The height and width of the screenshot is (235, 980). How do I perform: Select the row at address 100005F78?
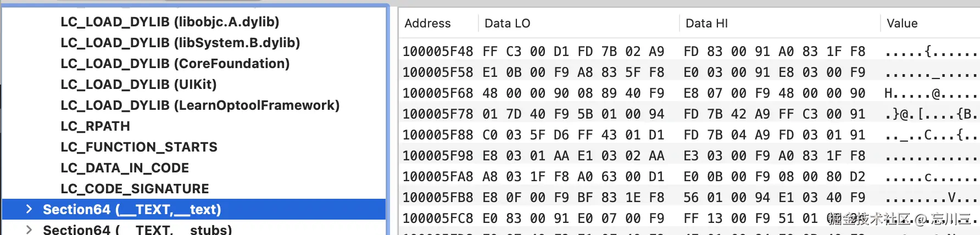689,114
